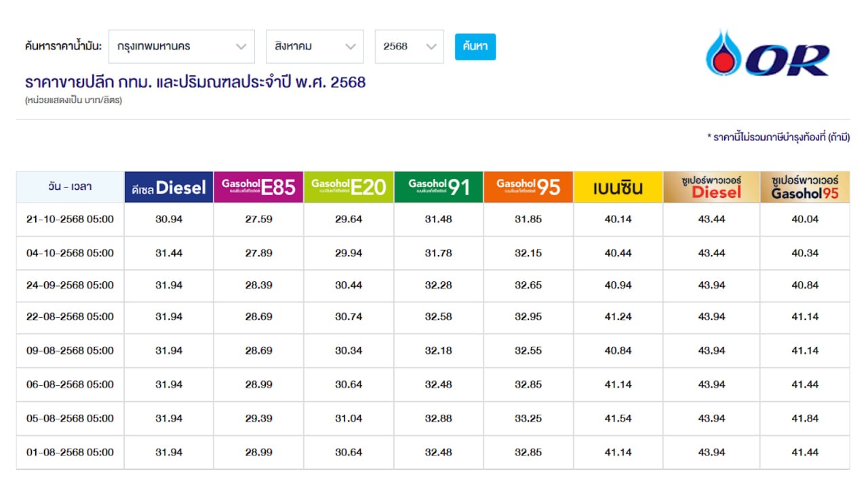Click the yellow Benzine header badge

[x=618, y=187]
